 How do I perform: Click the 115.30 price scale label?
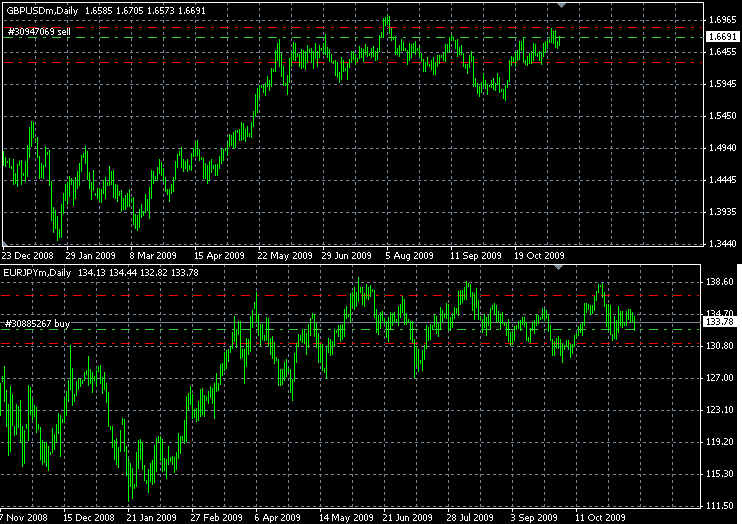point(720,474)
